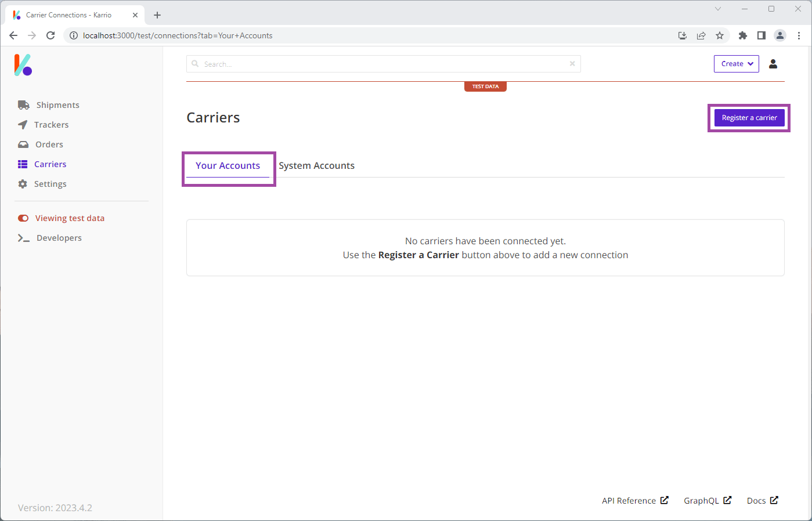
Task: Click the install app icon in address bar
Action: (x=683, y=35)
